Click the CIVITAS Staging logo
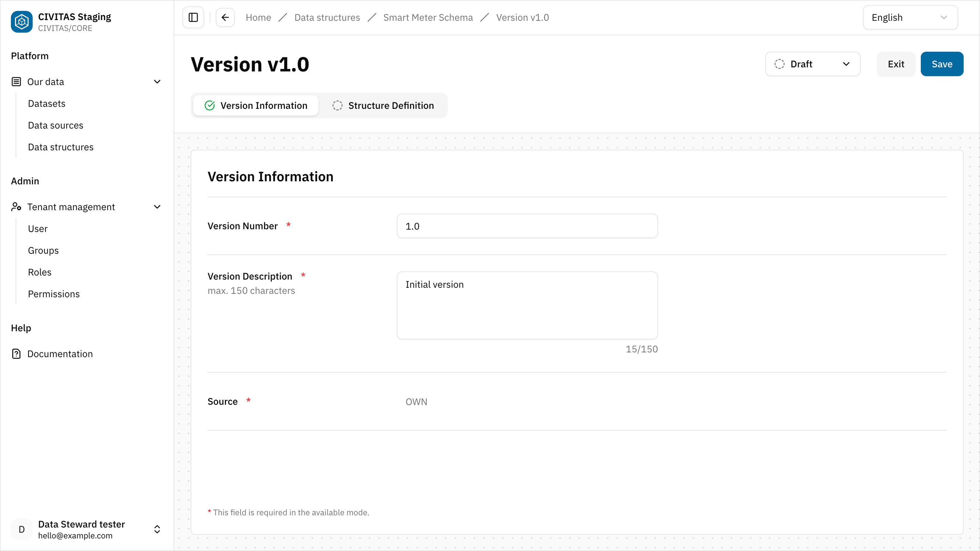980x551 pixels. pyautogui.click(x=21, y=22)
